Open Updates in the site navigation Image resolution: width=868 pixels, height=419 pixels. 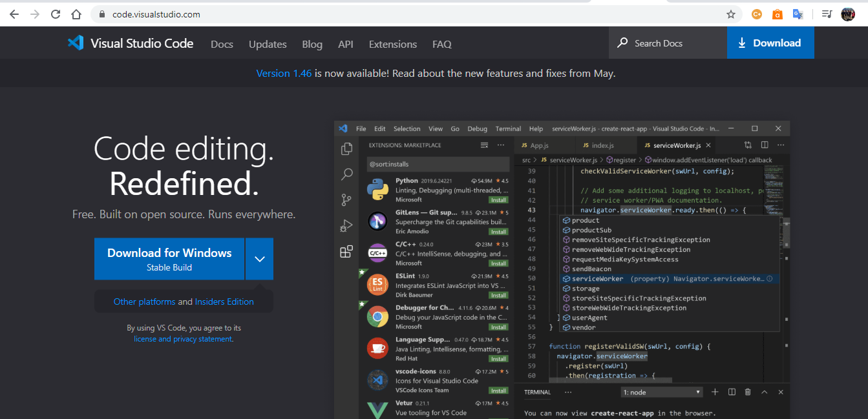(268, 44)
